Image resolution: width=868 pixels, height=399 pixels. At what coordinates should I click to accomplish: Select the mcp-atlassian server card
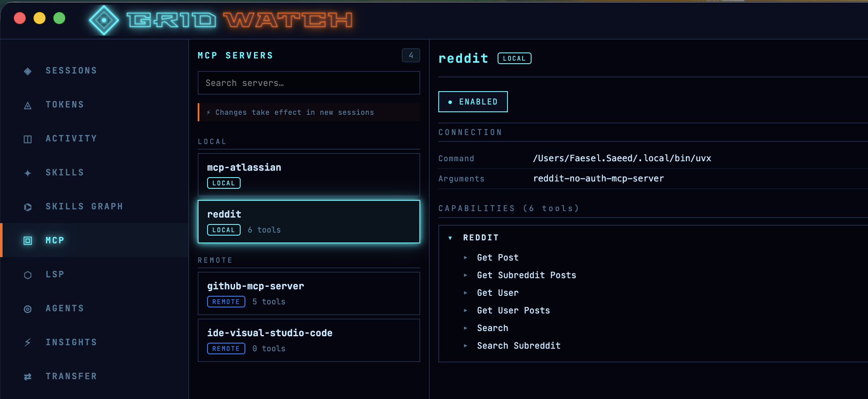309,175
